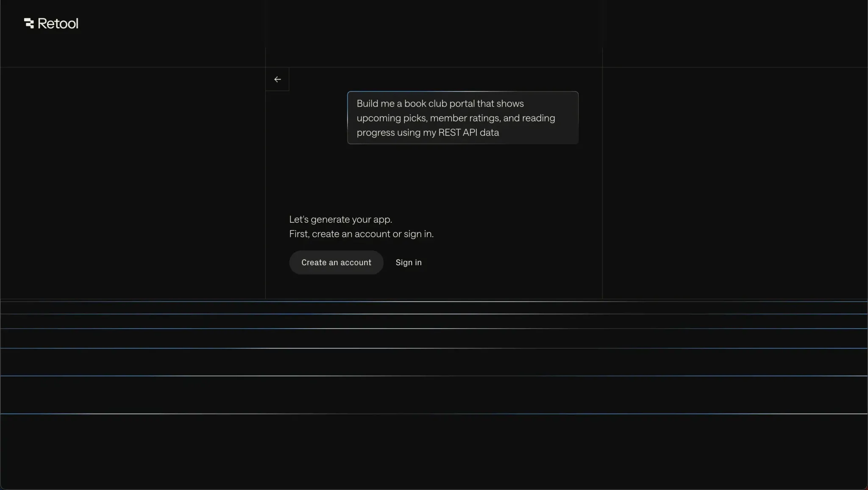The image size is (868, 490).
Task: Open the Sign in link
Action: pos(408,263)
